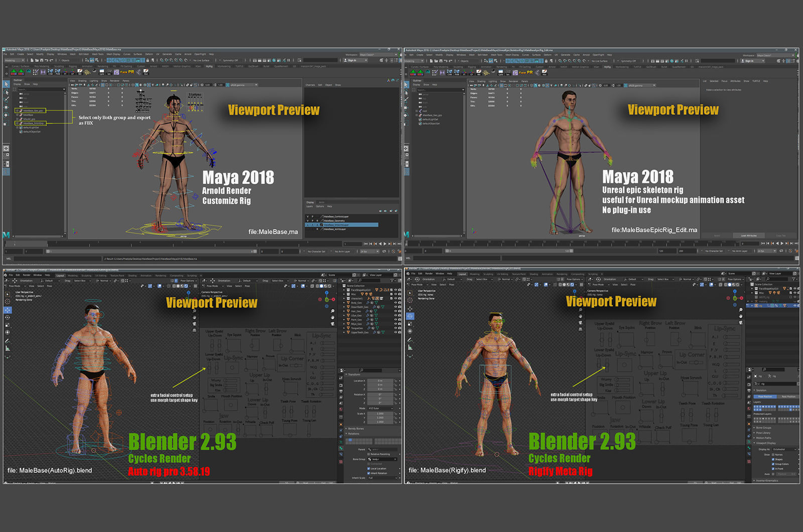
Task: Toggle Names checkbox in Rigify Viewport Display panel
Action: point(773,455)
